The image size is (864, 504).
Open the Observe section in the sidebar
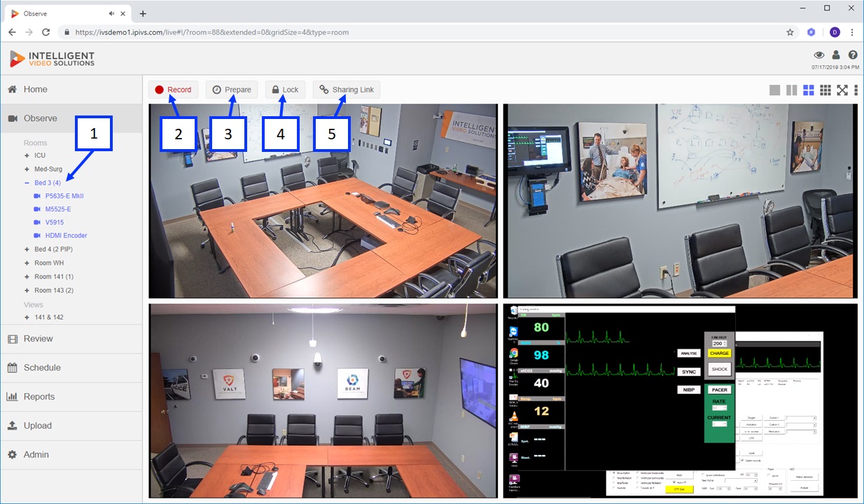click(71, 118)
